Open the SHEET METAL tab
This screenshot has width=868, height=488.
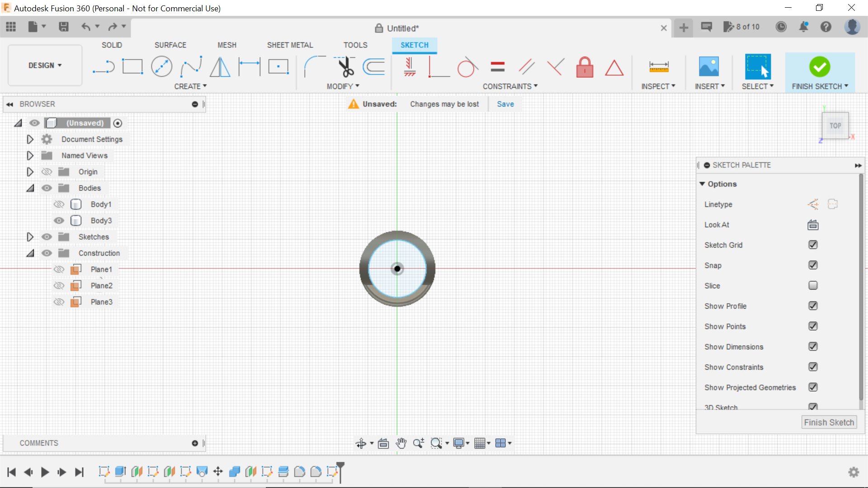click(x=290, y=45)
